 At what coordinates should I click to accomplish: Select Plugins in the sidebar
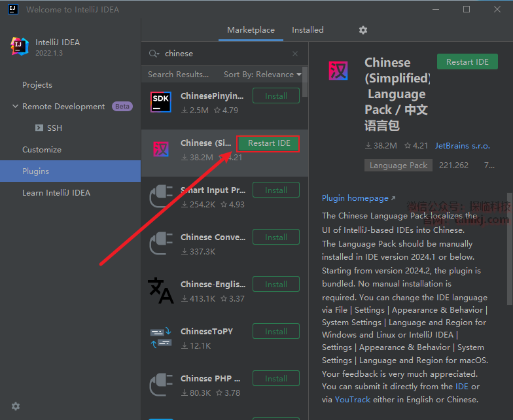pos(71,171)
